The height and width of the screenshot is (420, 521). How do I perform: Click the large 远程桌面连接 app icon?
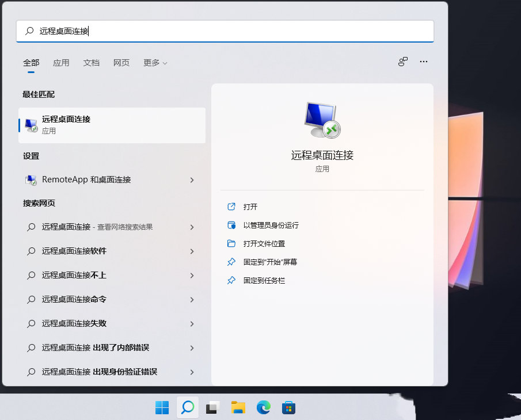pos(322,120)
